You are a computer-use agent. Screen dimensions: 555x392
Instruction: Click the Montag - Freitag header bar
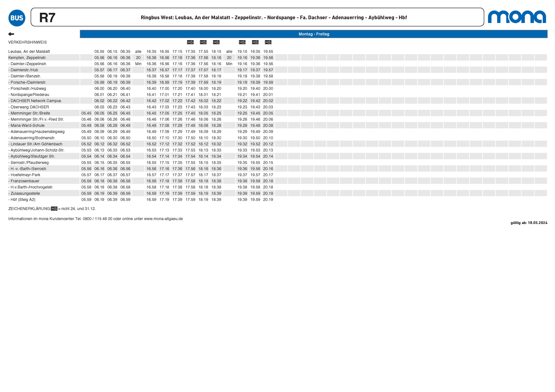(314, 34)
